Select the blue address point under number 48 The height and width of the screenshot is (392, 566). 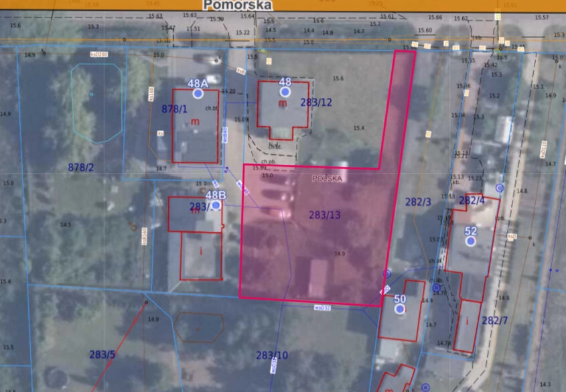(x=285, y=92)
